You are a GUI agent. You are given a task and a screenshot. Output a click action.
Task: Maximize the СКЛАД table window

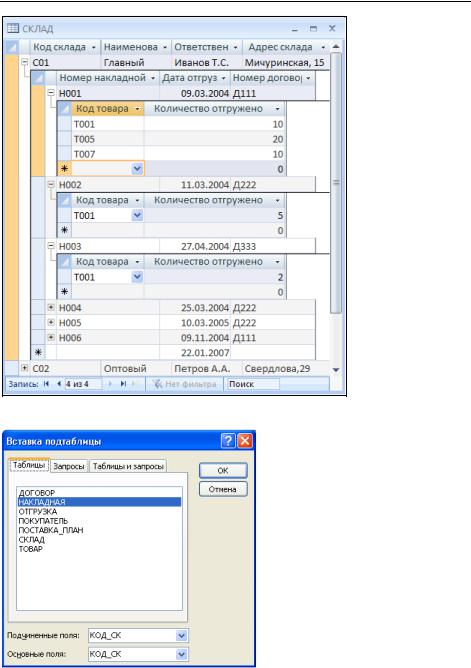[314, 29]
